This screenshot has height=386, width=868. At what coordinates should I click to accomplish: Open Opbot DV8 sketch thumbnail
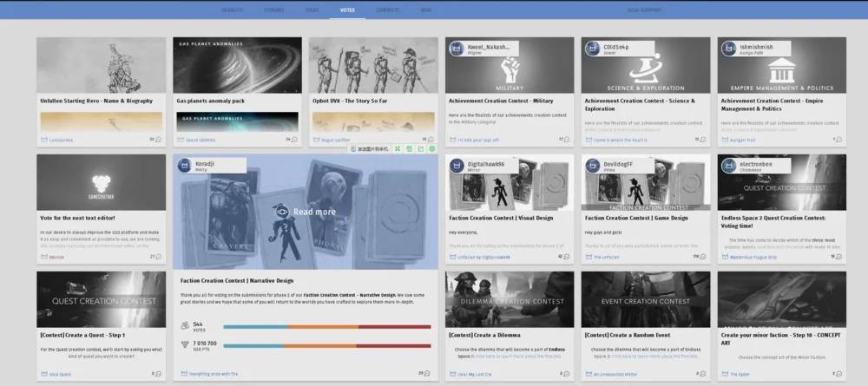[373, 65]
